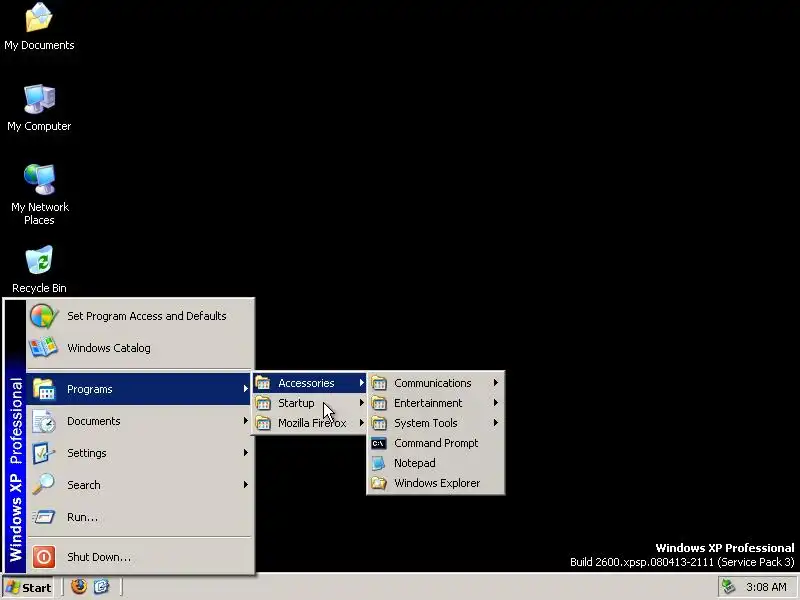Click the Startup folder icon

click(x=263, y=403)
